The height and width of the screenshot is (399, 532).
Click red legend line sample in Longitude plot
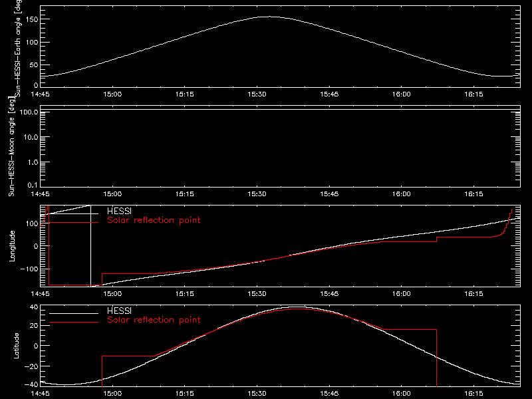click(74, 223)
